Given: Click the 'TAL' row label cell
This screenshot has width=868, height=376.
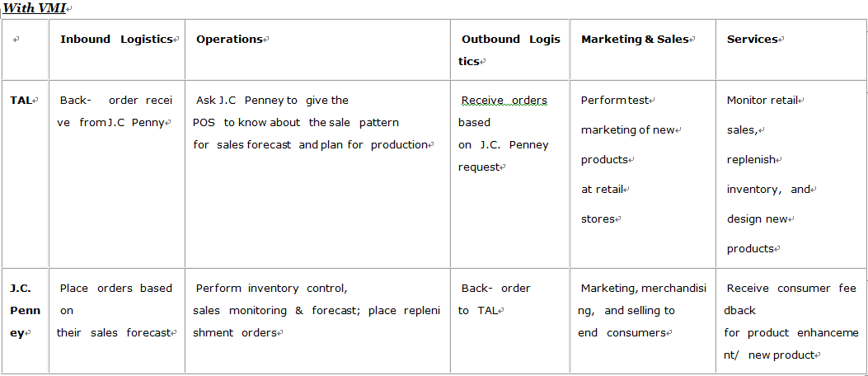Looking at the screenshot, I should pos(25,174).
